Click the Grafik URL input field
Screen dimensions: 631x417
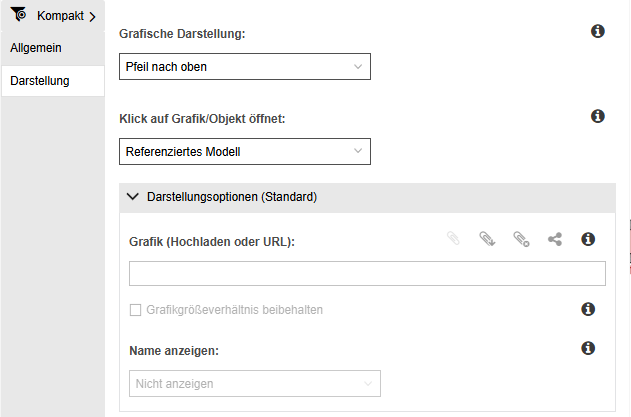click(367, 273)
